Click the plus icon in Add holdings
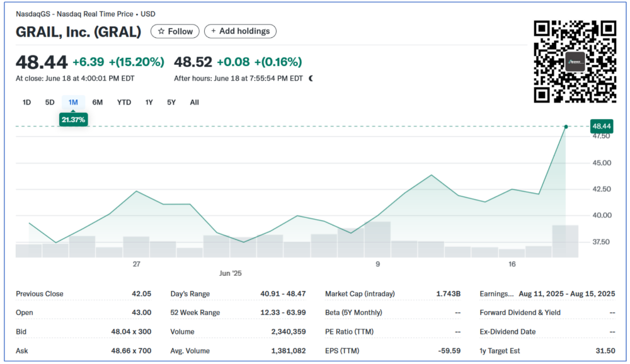This screenshot has width=630, height=364. [x=214, y=31]
